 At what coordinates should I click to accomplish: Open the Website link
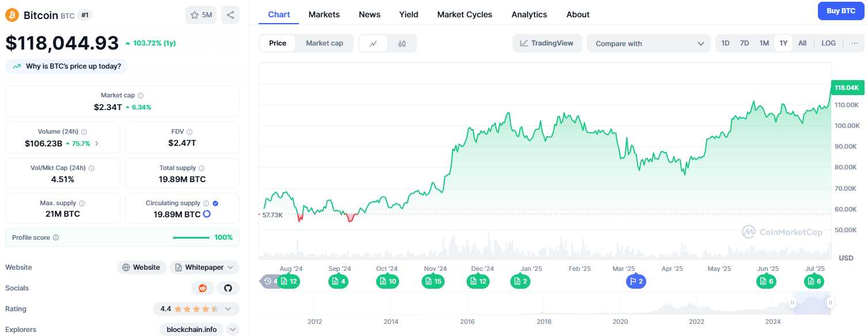pyautogui.click(x=142, y=267)
